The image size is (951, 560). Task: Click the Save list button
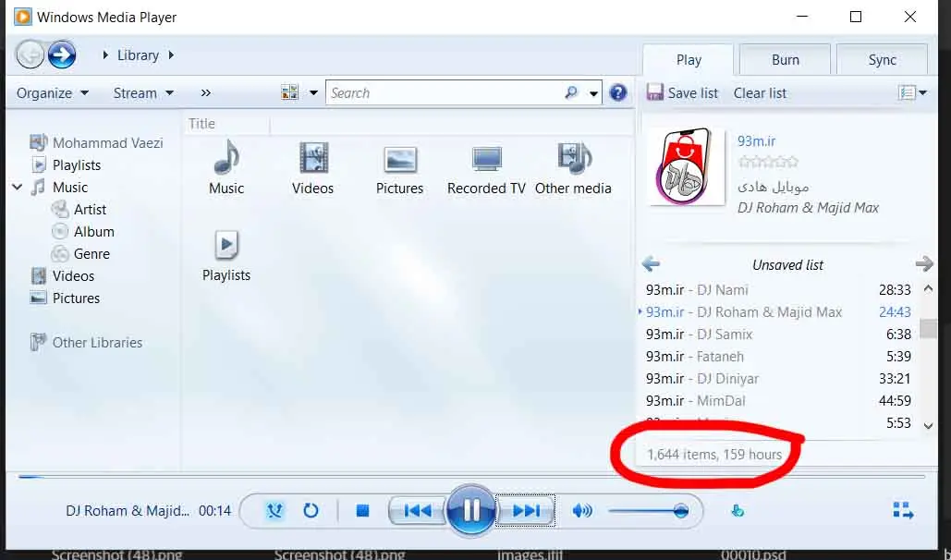tap(682, 92)
